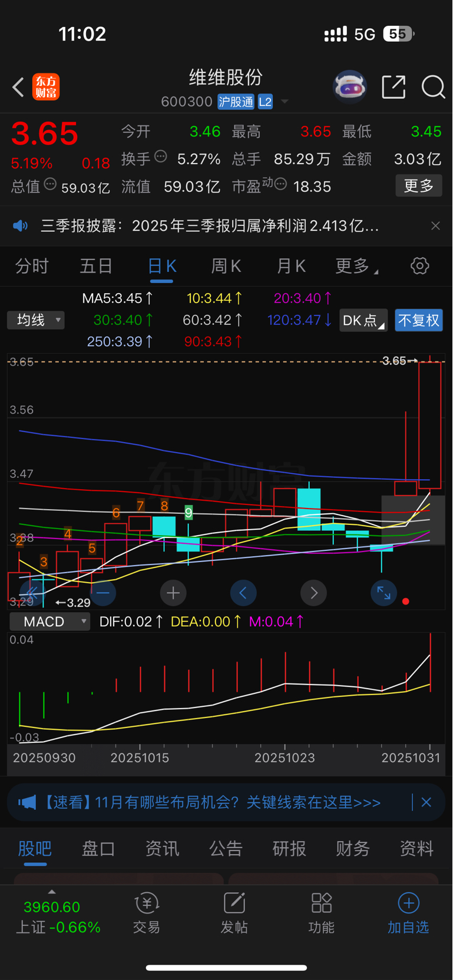Close the 速看 promo banner
Viewport: 453px width, 980px height.
coord(426,802)
